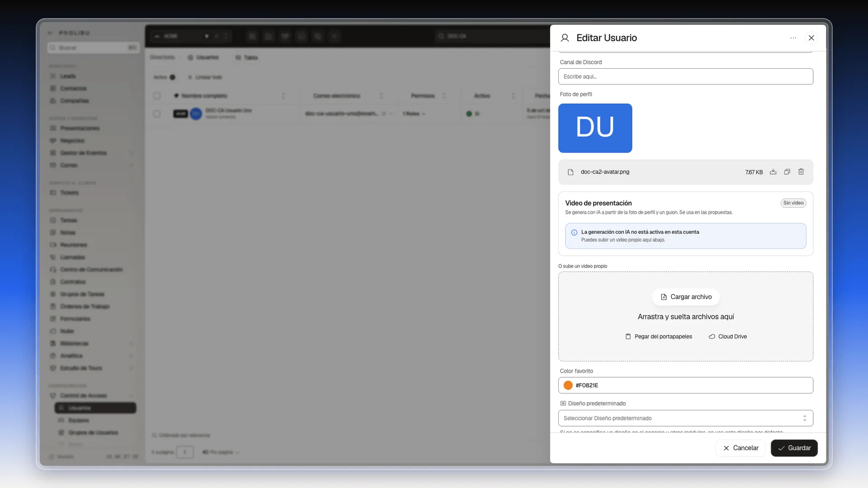Click the info icon in the IA notice
868x488 pixels.
pyautogui.click(x=574, y=232)
